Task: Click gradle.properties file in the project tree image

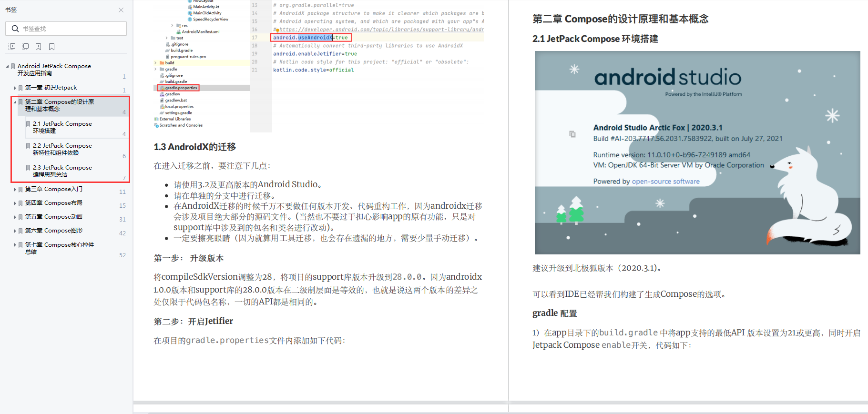Action: (x=181, y=88)
